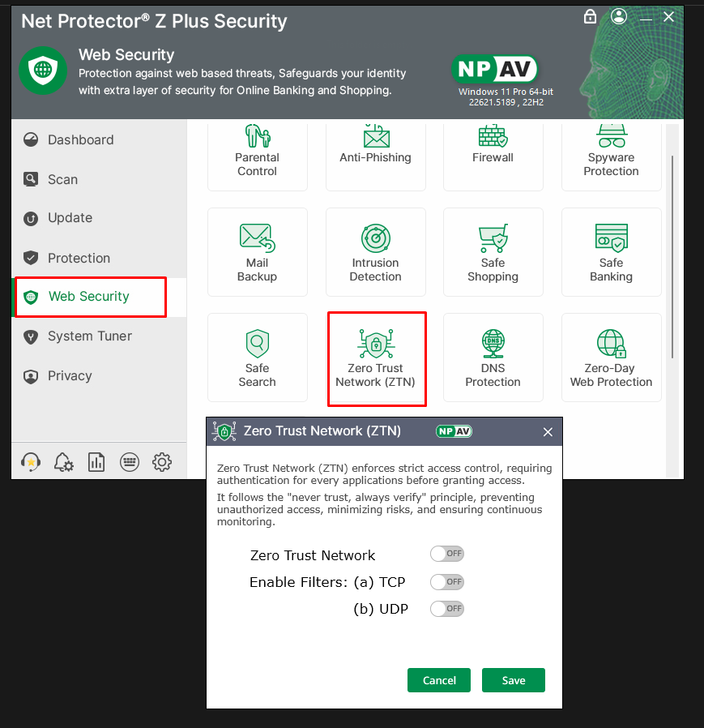
Task: Switch to the System Tuner section
Action: click(x=89, y=336)
